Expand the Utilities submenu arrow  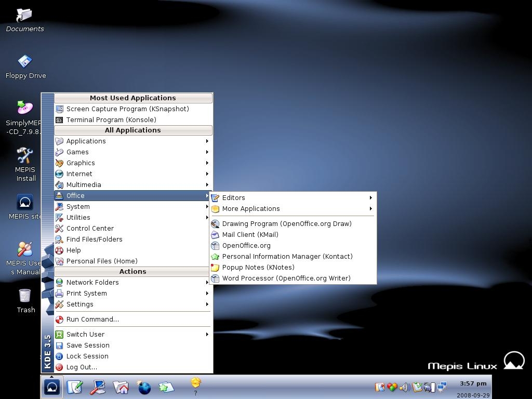pos(207,218)
